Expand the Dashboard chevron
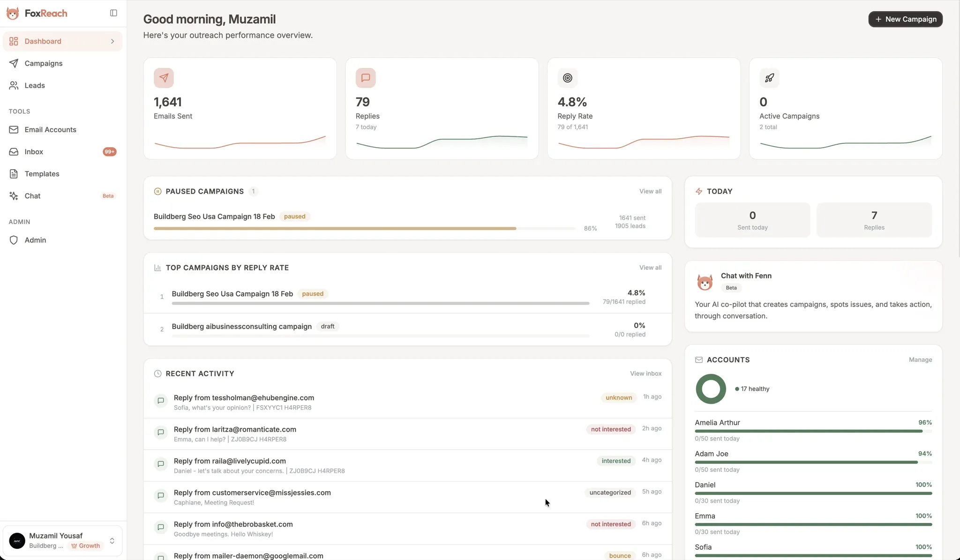 (x=112, y=41)
